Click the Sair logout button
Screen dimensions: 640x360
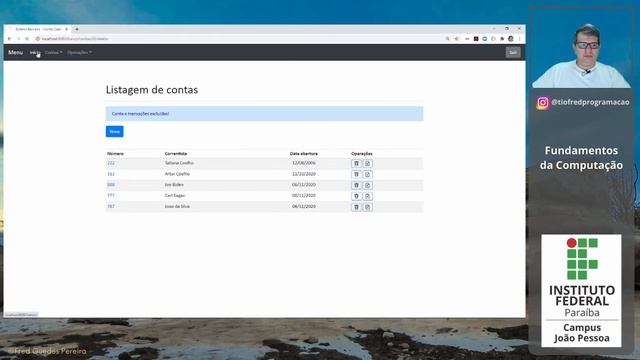click(x=513, y=53)
